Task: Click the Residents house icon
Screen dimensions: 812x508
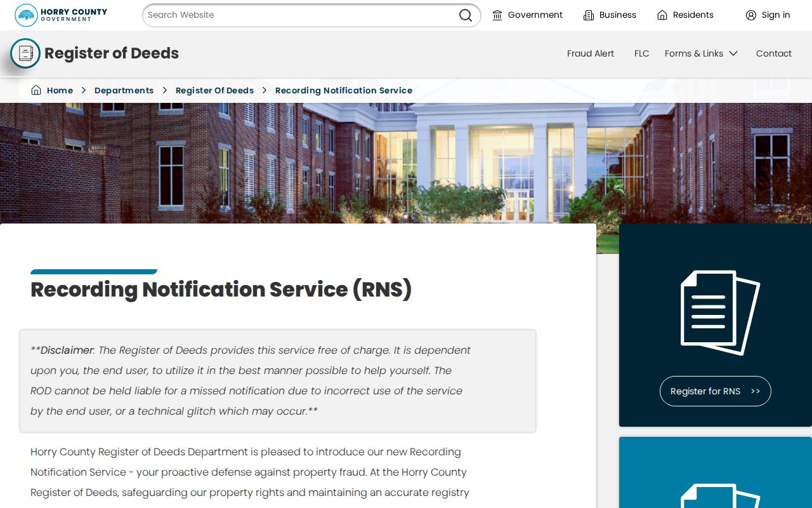Action: (x=662, y=15)
